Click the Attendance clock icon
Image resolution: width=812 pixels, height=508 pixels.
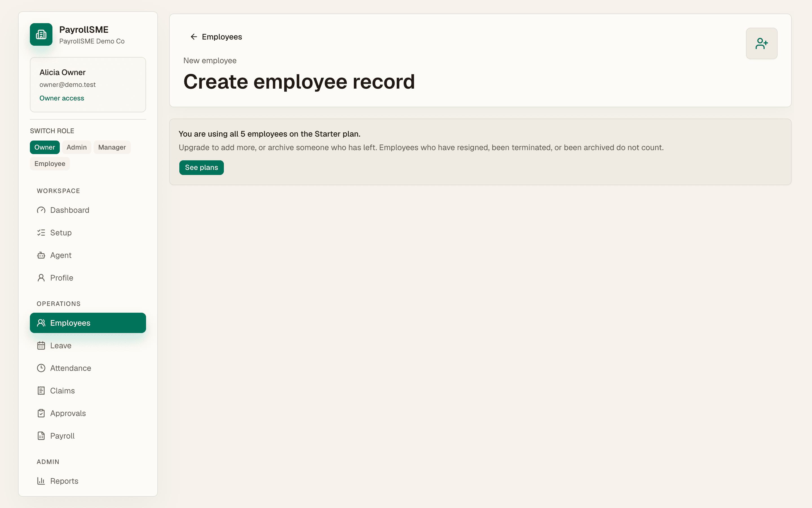pos(41,368)
